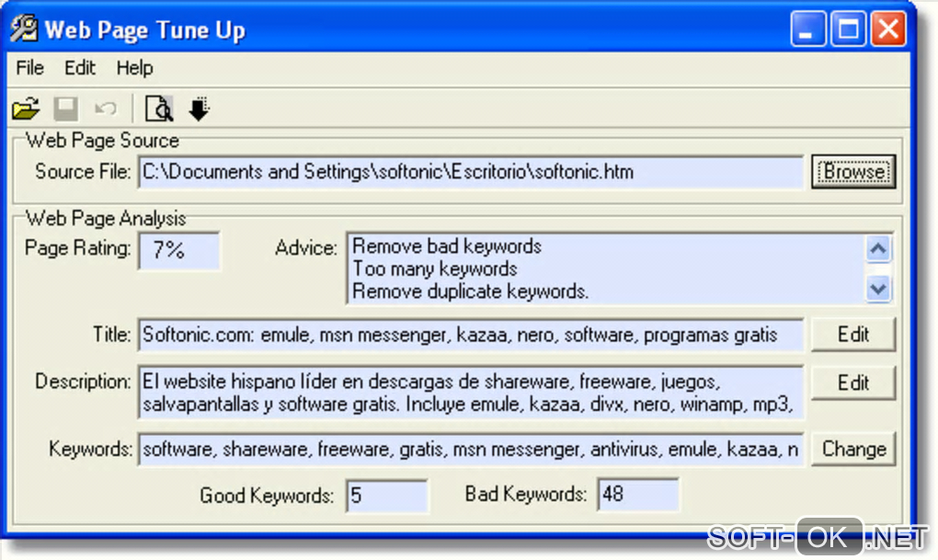
Task: Open the Help menu
Action: point(134,68)
